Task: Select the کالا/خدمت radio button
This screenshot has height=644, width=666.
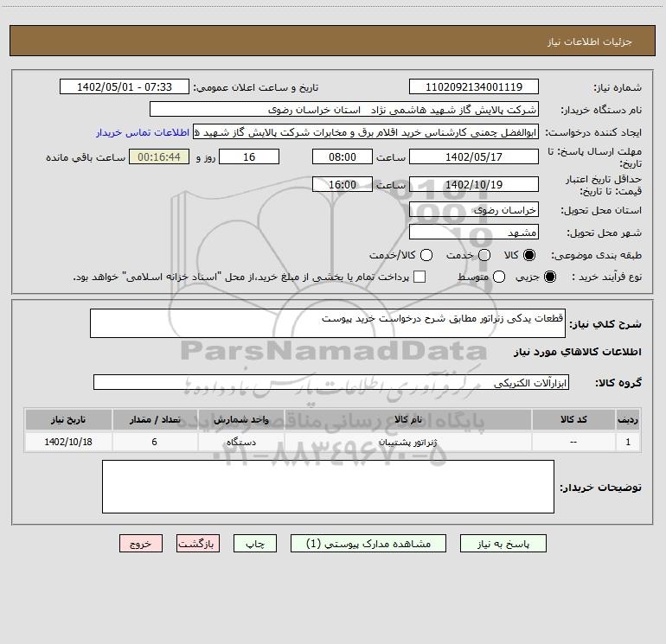Action: [426, 255]
